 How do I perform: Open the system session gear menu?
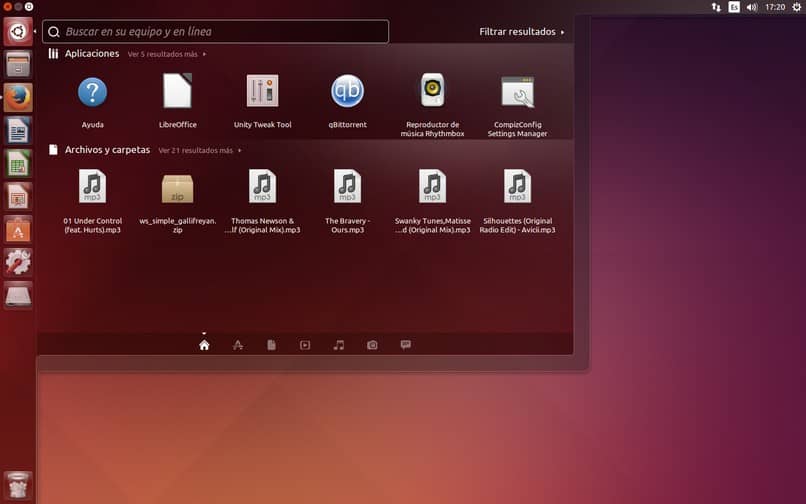click(x=797, y=7)
